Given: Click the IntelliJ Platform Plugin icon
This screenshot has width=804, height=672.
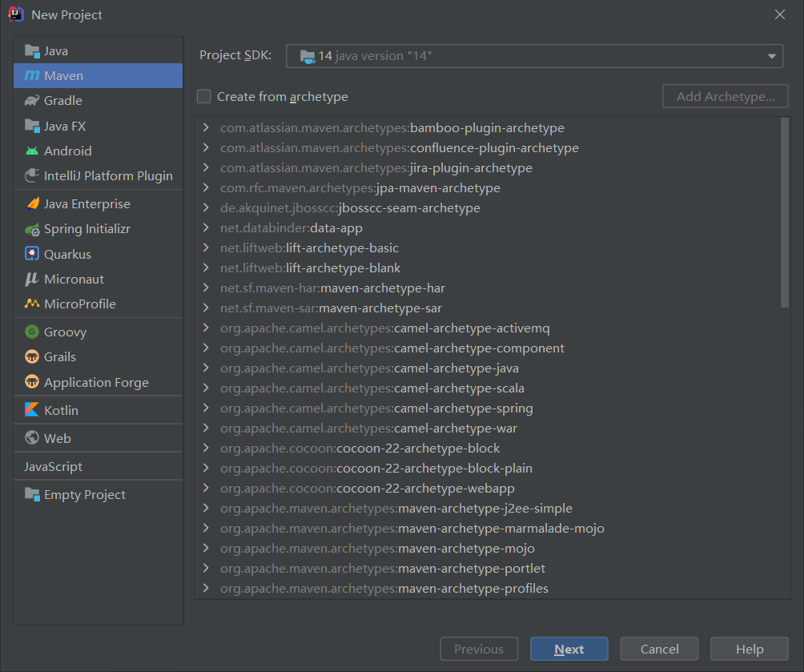Looking at the screenshot, I should tap(32, 175).
